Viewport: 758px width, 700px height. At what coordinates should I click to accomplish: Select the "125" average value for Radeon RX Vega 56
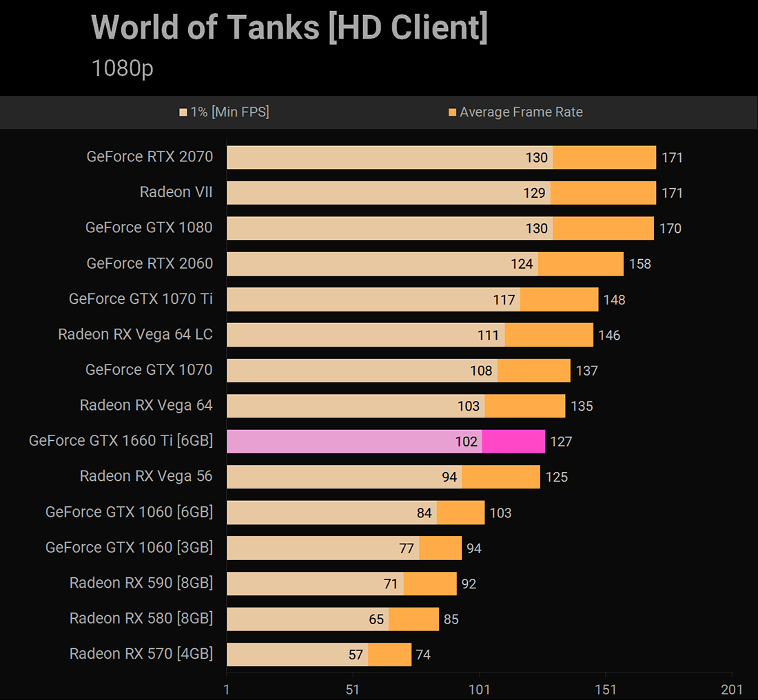click(557, 477)
